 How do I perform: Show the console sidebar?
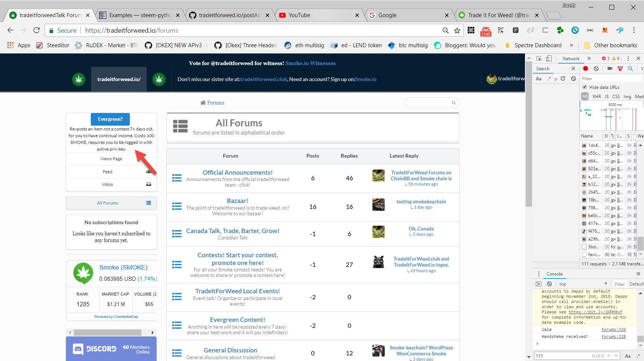[538, 284]
